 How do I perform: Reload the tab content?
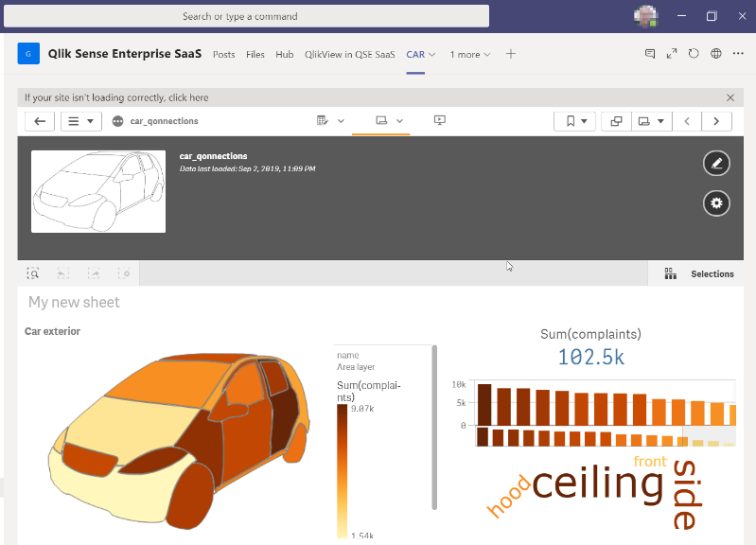coord(694,54)
